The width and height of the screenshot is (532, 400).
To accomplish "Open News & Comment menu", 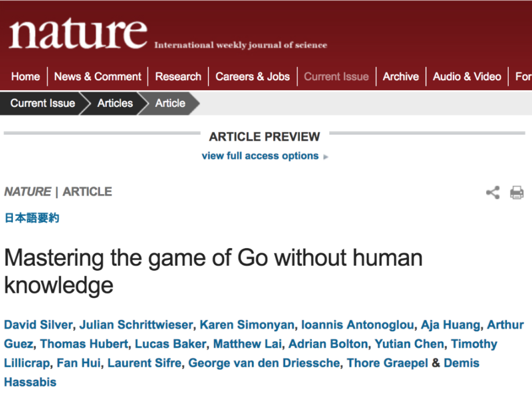I will click(x=98, y=77).
